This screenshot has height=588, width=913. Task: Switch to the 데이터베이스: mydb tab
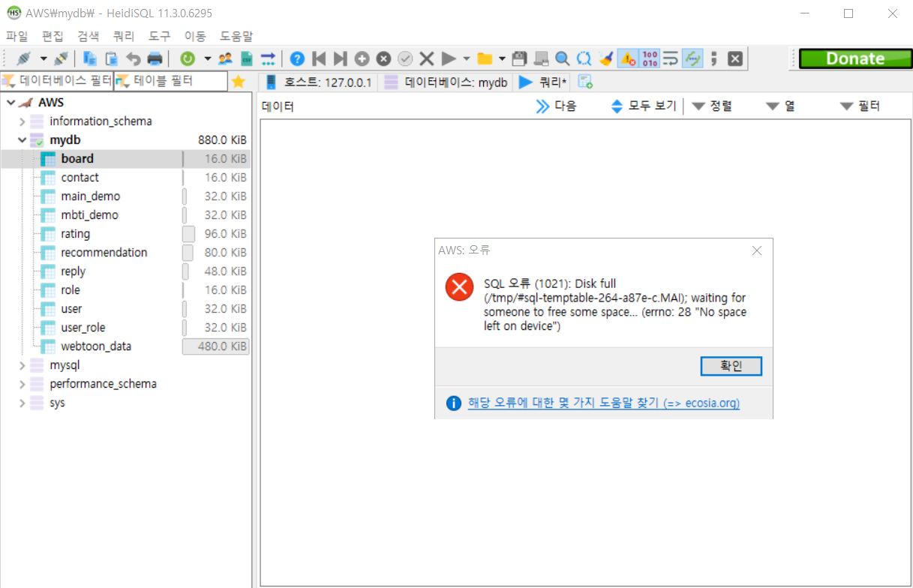[x=445, y=82]
